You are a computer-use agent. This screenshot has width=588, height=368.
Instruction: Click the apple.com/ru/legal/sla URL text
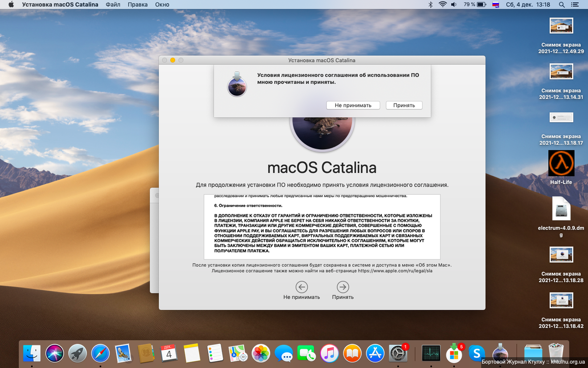[x=395, y=270]
